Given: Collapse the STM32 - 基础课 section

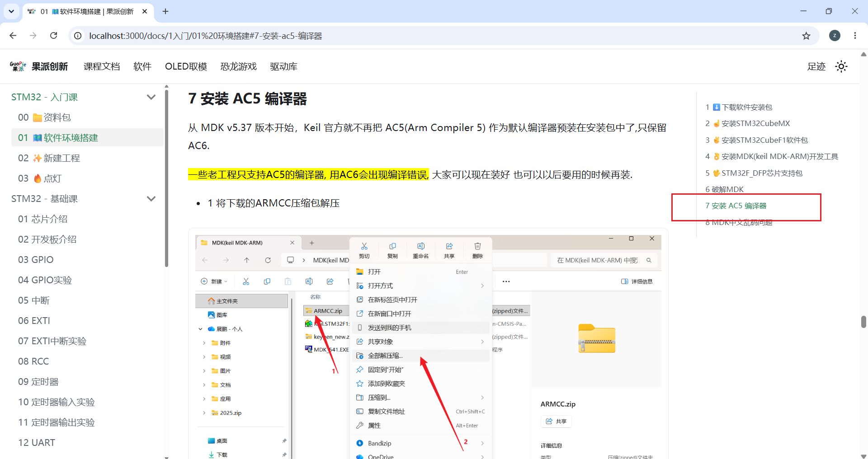Looking at the screenshot, I should pyautogui.click(x=151, y=199).
